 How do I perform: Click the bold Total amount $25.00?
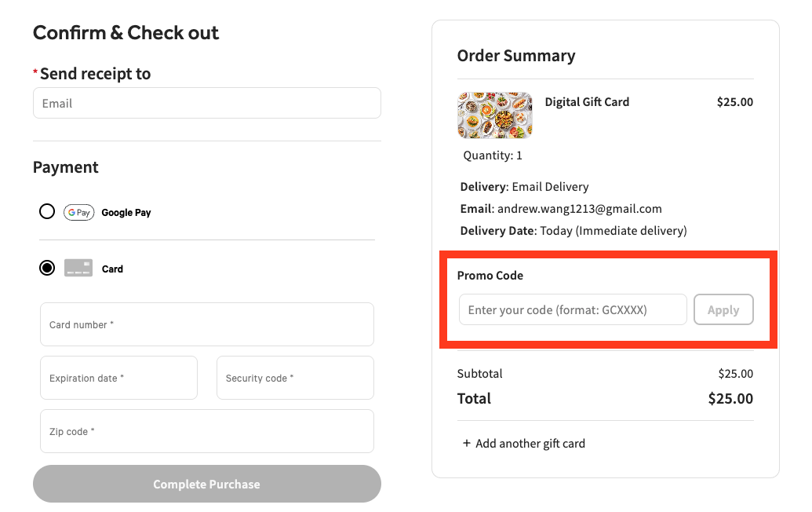click(730, 398)
